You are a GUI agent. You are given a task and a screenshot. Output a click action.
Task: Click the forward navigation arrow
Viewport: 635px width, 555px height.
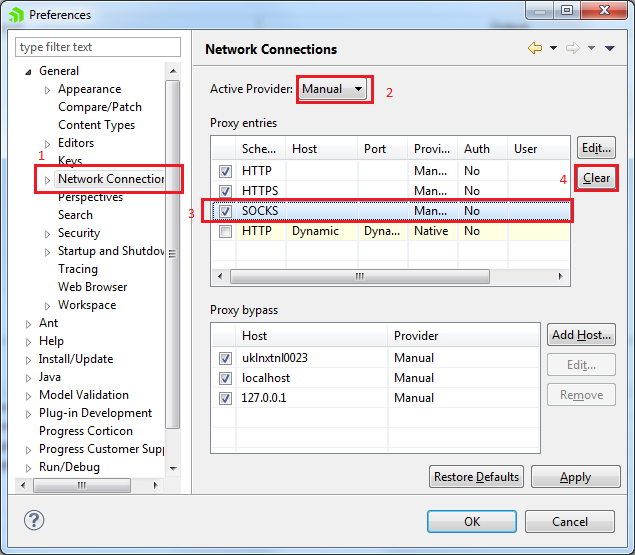pos(573,48)
